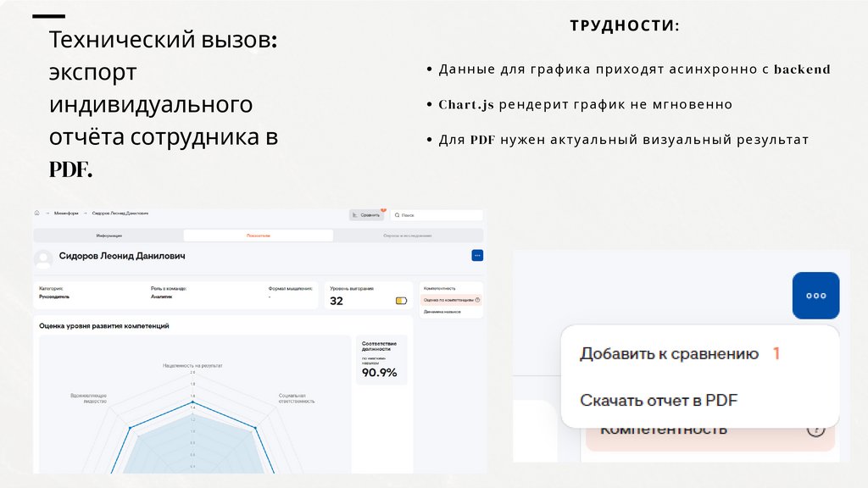Click the Для PDF нужен актуальный bullet
The height and width of the screenshot is (488, 868).
(623, 140)
